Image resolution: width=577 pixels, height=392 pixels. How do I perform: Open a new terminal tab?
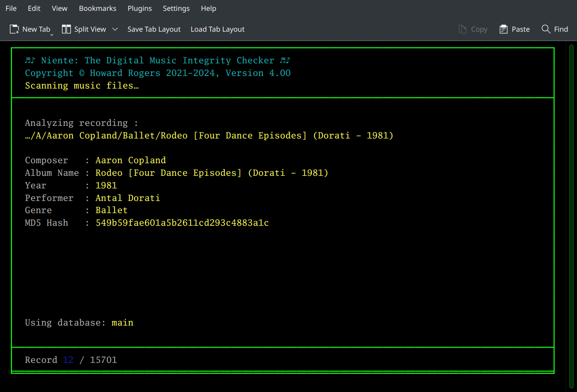30,29
